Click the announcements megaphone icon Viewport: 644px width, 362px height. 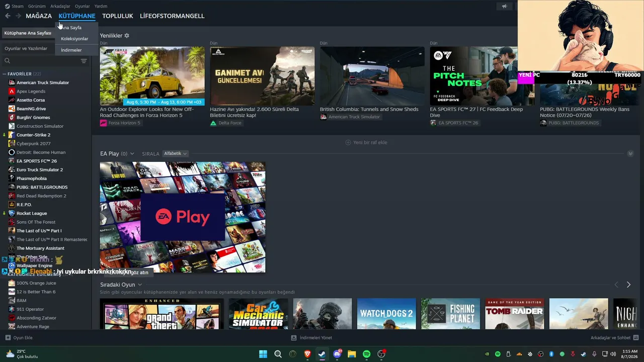click(504, 7)
